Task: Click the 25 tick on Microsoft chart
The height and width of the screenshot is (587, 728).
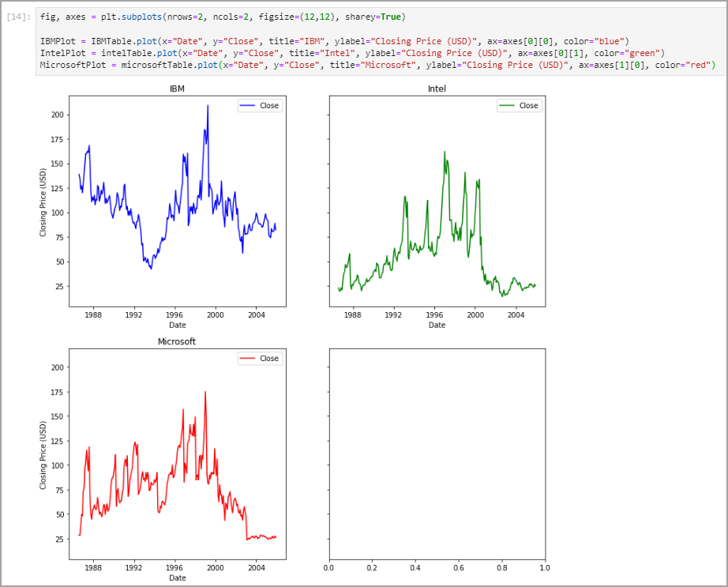Action: [59, 539]
